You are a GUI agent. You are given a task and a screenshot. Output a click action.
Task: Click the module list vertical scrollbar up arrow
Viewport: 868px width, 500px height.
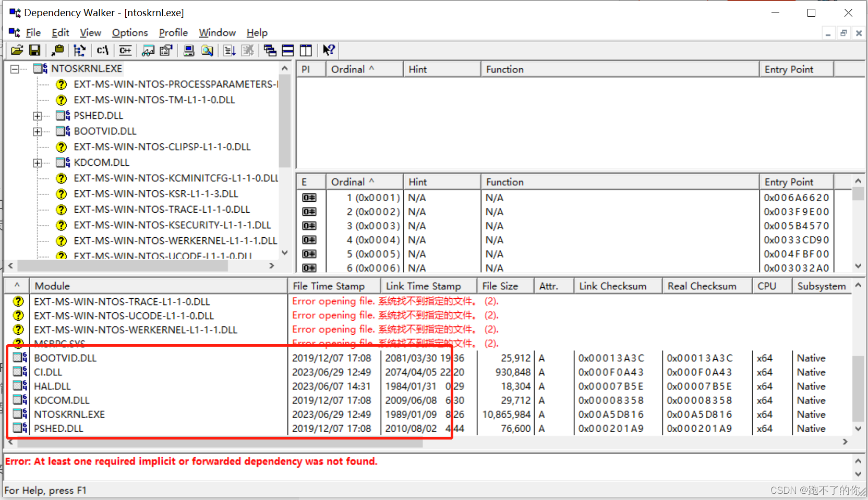pyautogui.click(x=858, y=286)
